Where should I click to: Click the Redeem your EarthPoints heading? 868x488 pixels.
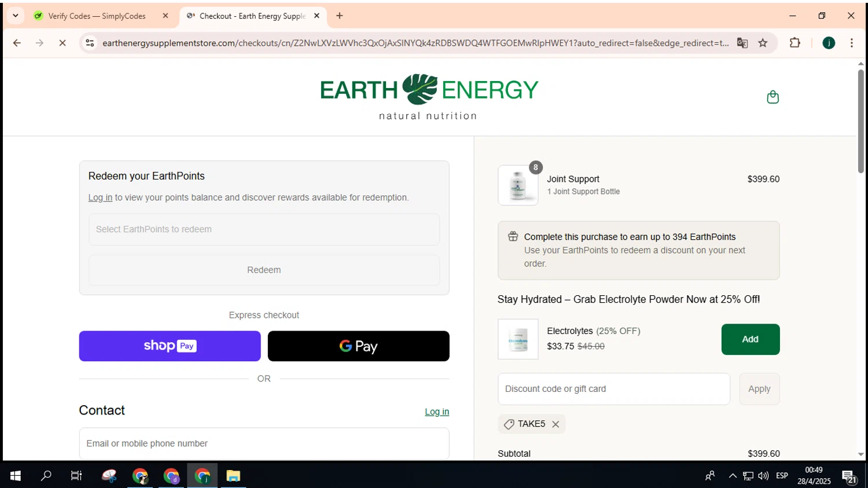coord(146,176)
